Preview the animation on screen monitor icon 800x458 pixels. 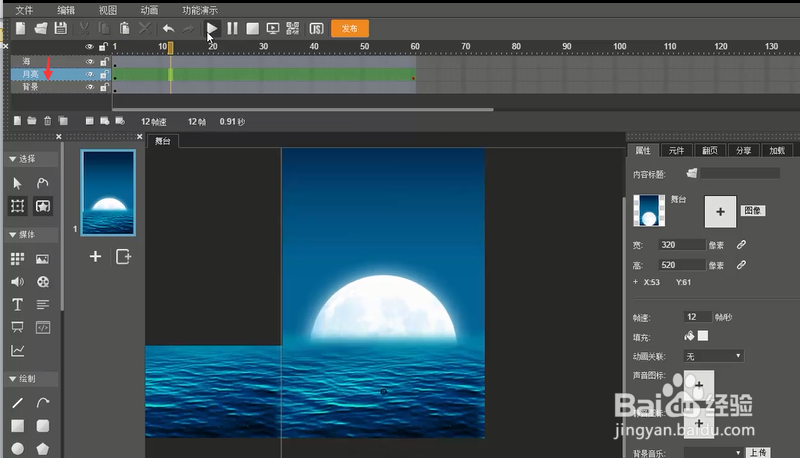(x=273, y=29)
